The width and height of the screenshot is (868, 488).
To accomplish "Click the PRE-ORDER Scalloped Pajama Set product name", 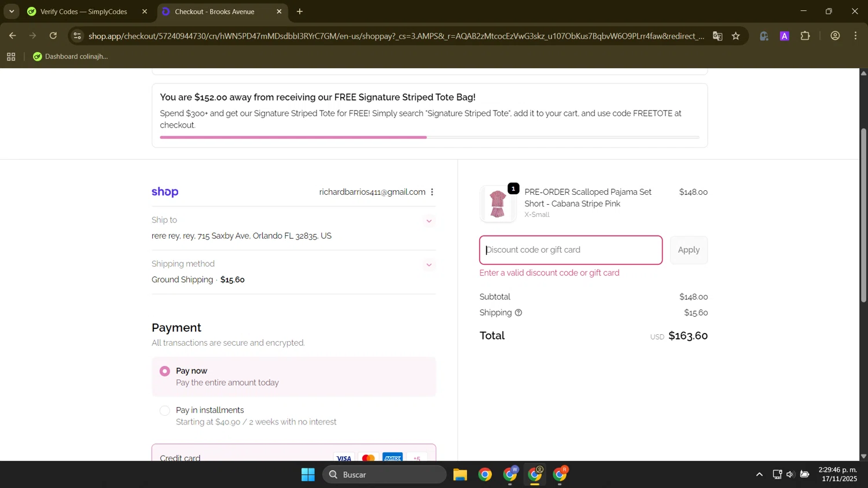I will click(588, 198).
